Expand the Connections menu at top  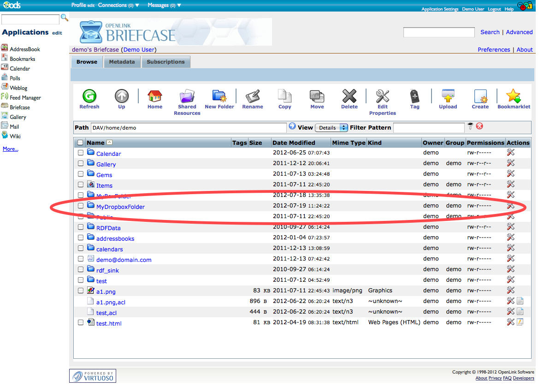coord(118,5)
